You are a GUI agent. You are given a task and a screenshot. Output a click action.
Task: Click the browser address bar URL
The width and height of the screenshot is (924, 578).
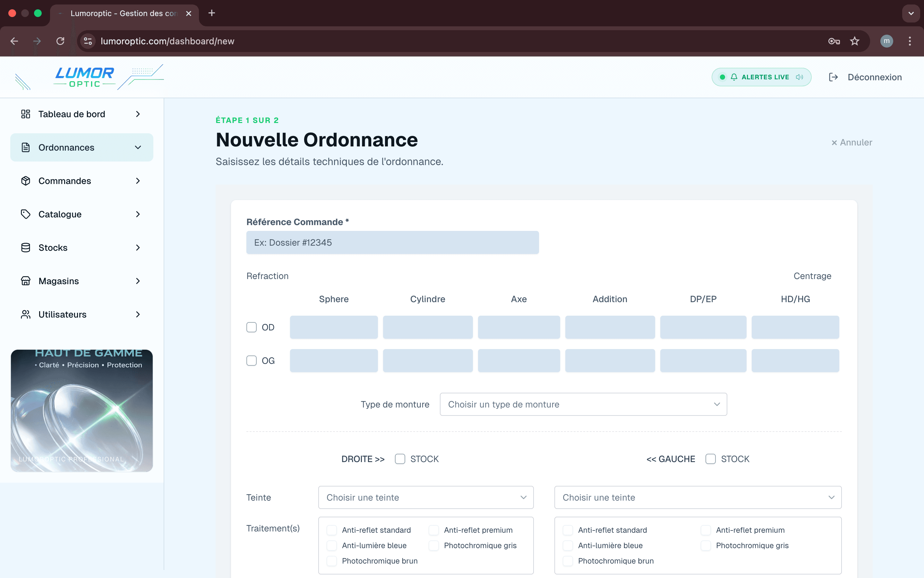167,41
